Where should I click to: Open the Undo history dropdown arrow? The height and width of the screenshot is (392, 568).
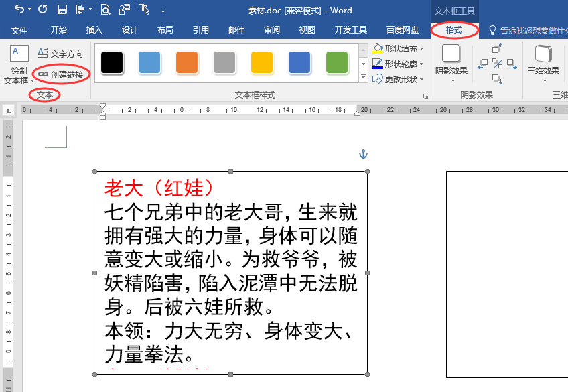click(29, 10)
